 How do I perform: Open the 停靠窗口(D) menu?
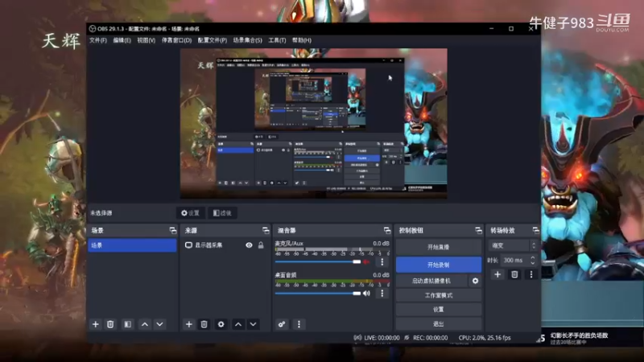click(x=176, y=40)
